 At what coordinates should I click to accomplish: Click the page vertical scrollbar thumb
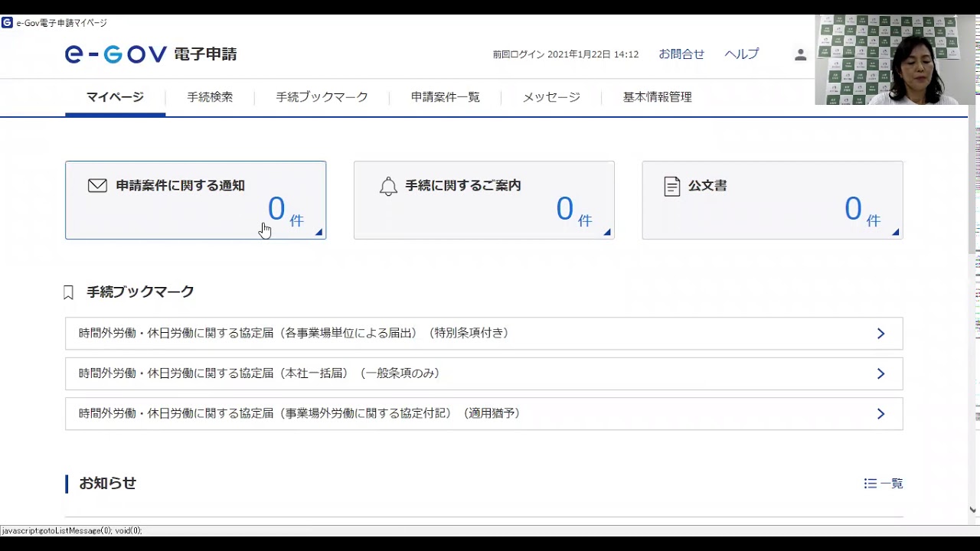tap(973, 180)
